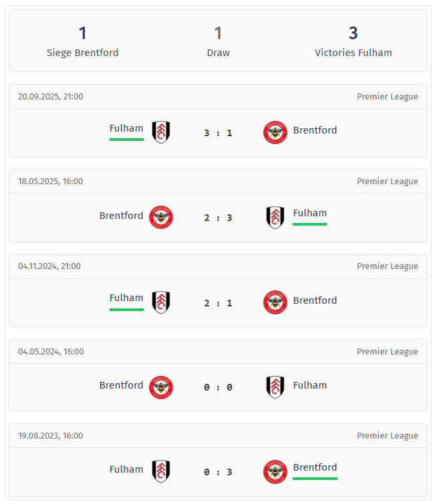Click the Siege Brentford summary count
The height and width of the screenshot is (504, 435).
pos(82,33)
